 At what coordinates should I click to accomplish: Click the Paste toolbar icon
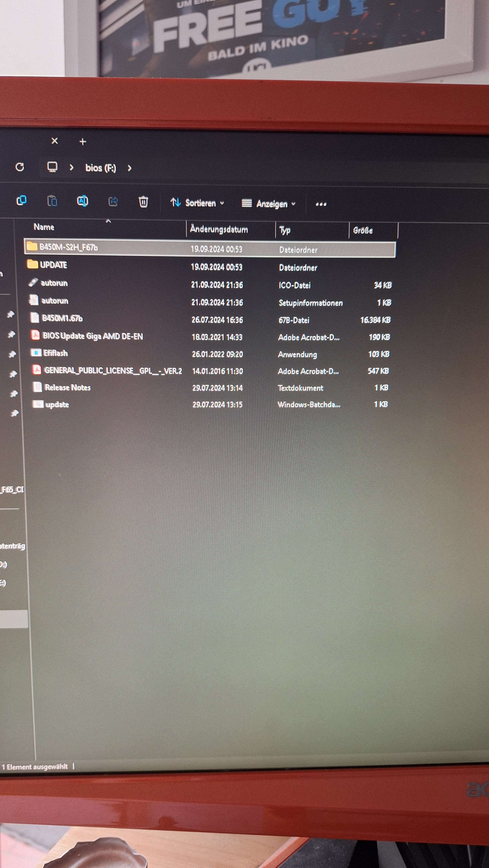(x=52, y=201)
